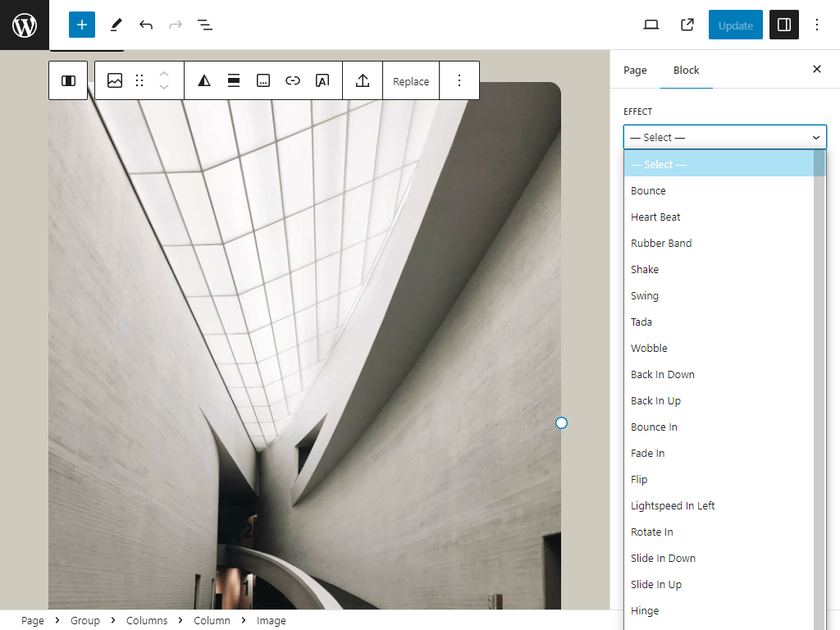Click the effect list scrollbar
Image resolution: width=840 pixels, height=630 pixels.
(x=819, y=390)
